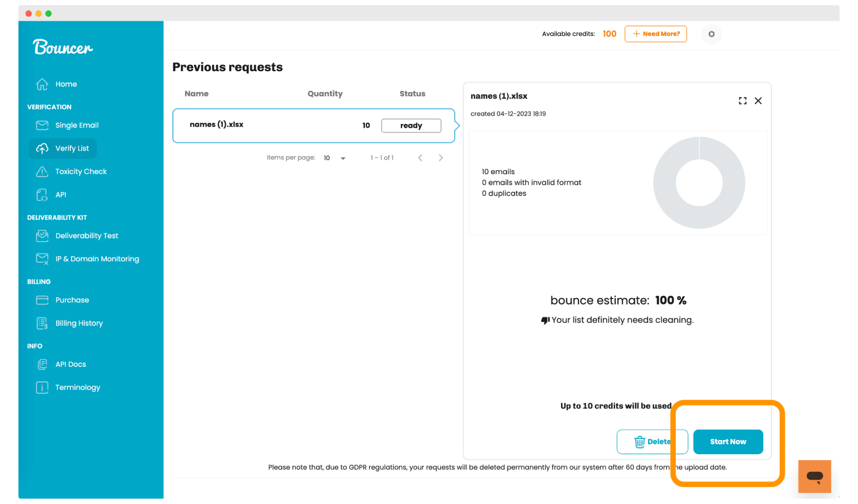This screenshot has height=504, width=858.
Task: Select the Verify List icon
Action: point(42,148)
